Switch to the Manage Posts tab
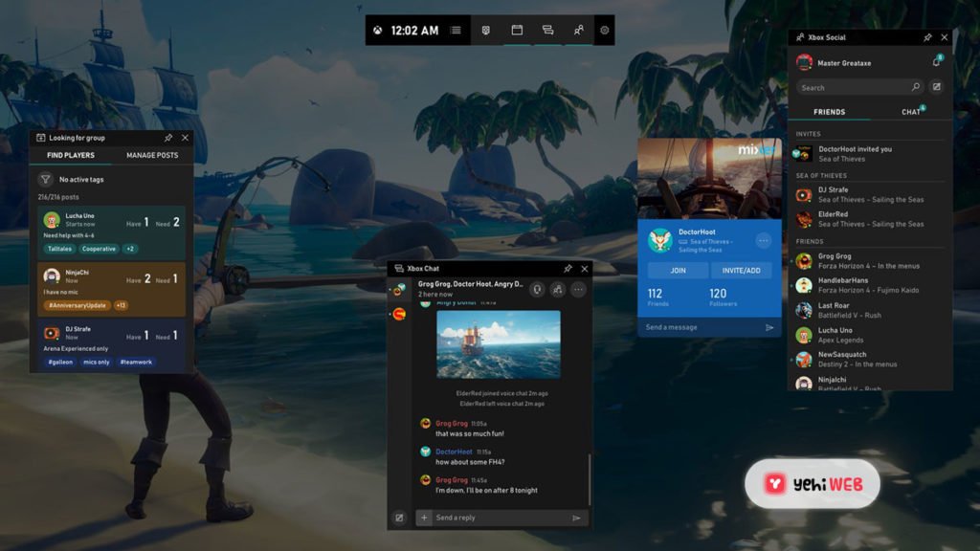This screenshot has width=980, height=551. tap(152, 155)
